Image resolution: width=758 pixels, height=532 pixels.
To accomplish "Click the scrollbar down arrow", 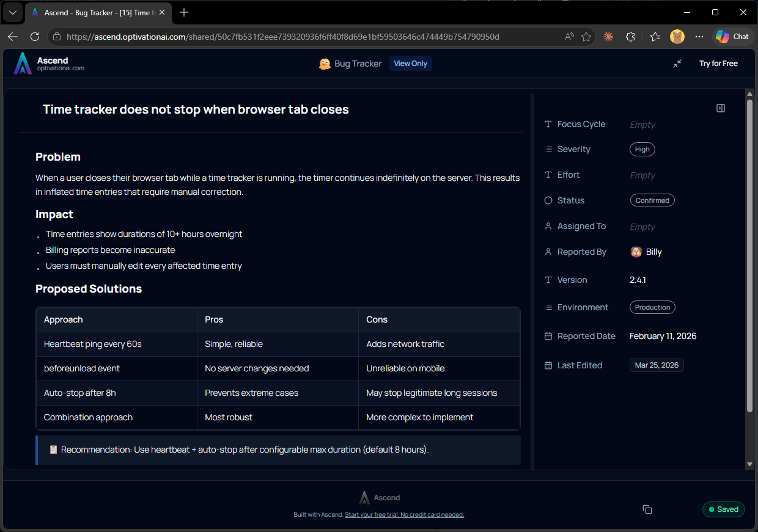I will click(x=750, y=465).
